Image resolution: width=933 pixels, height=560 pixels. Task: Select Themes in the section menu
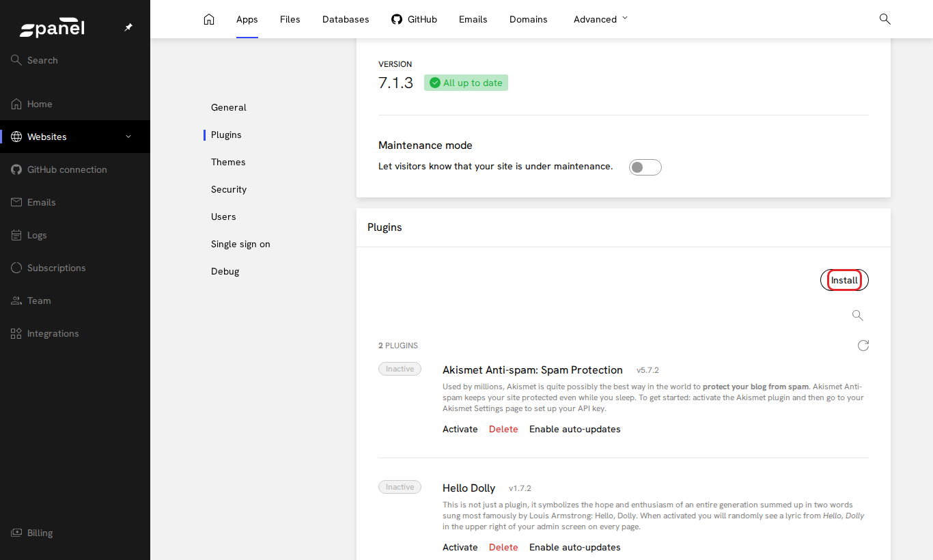click(228, 162)
